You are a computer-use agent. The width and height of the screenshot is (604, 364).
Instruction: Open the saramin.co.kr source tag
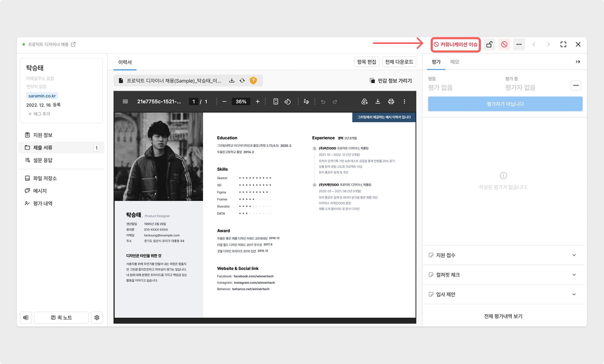[42, 96]
